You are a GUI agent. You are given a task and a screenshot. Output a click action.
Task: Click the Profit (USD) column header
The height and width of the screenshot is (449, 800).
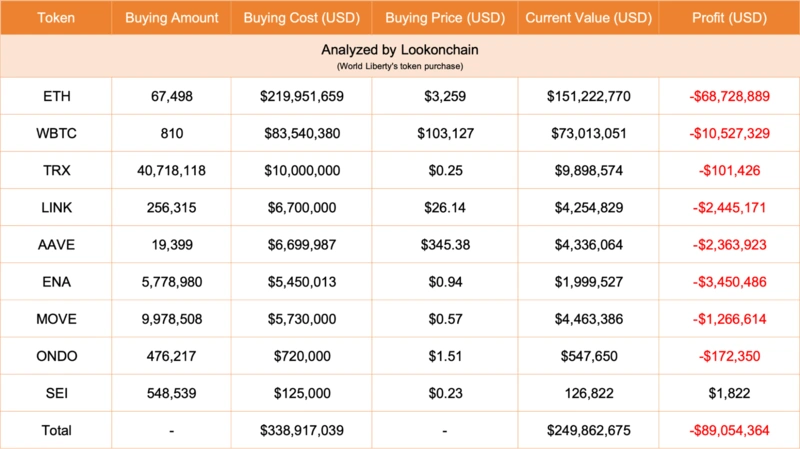(729, 18)
